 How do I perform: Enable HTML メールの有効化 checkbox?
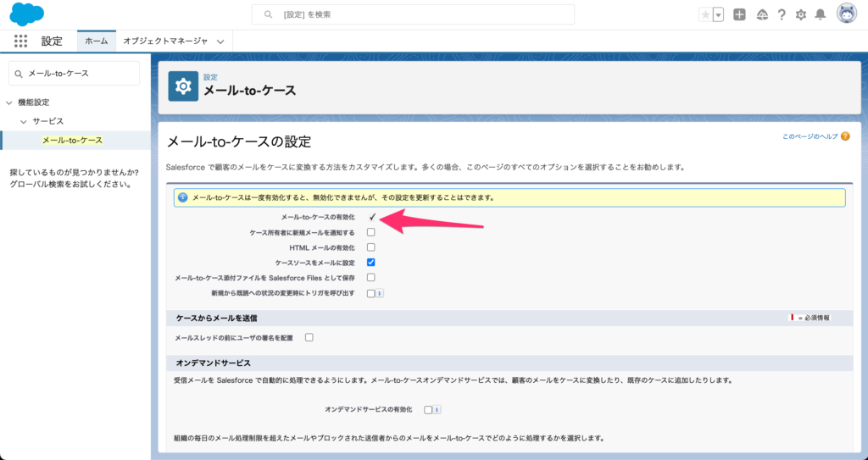[x=371, y=247]
